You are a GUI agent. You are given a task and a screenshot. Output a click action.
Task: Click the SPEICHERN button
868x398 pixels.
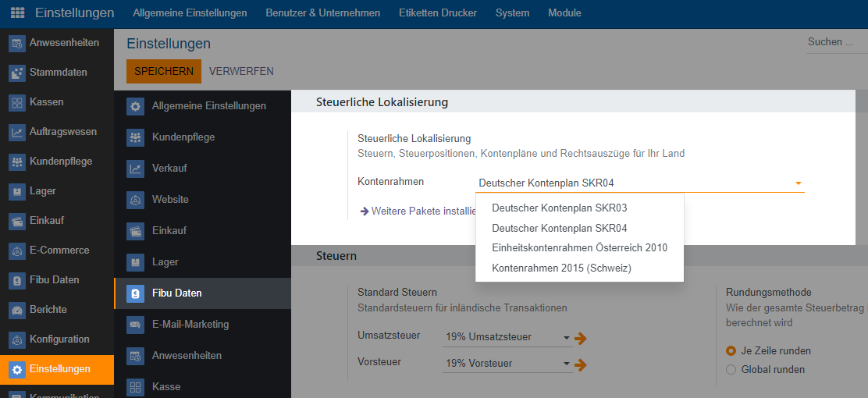[x=164, y=71]
